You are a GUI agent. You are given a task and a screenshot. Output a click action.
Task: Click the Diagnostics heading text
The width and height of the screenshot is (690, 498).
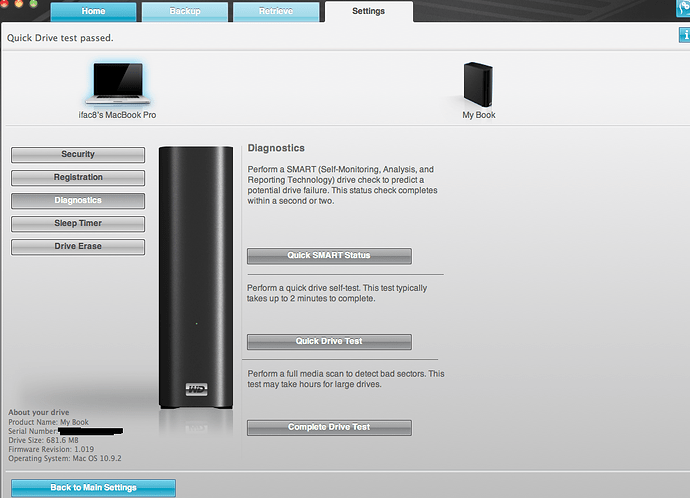[276, 148]
